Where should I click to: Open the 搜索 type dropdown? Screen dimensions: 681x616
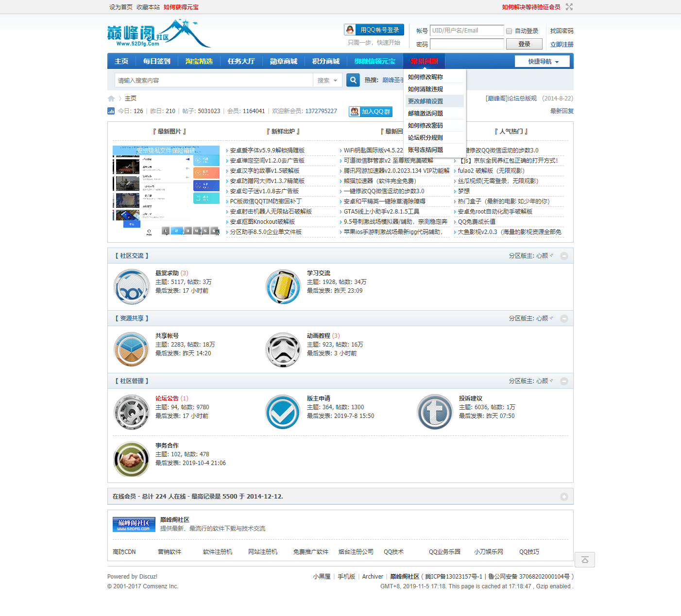point(327,81)
